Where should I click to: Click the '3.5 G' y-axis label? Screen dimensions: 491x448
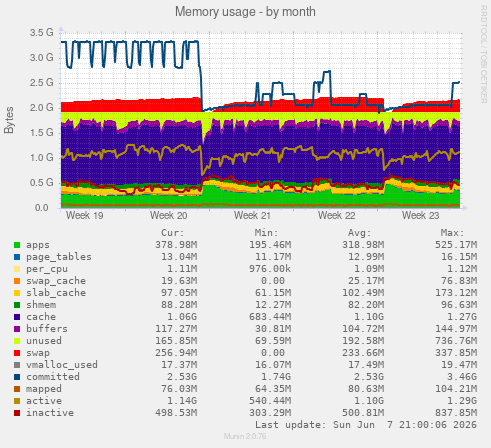click(x=41, y=33)
